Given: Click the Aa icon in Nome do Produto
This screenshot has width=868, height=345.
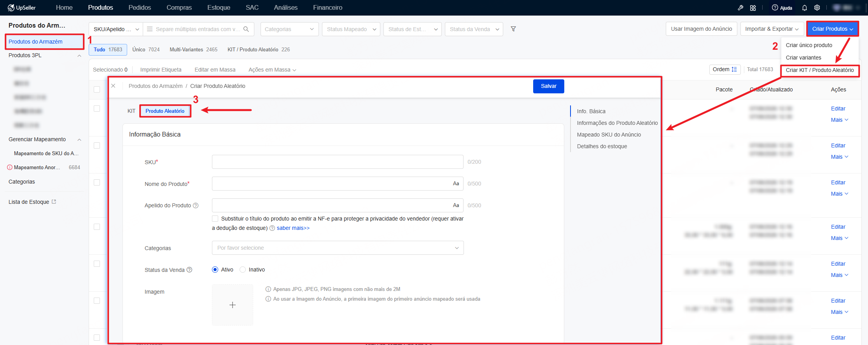Looking at the screenshot, I should (x=456, y=184).
